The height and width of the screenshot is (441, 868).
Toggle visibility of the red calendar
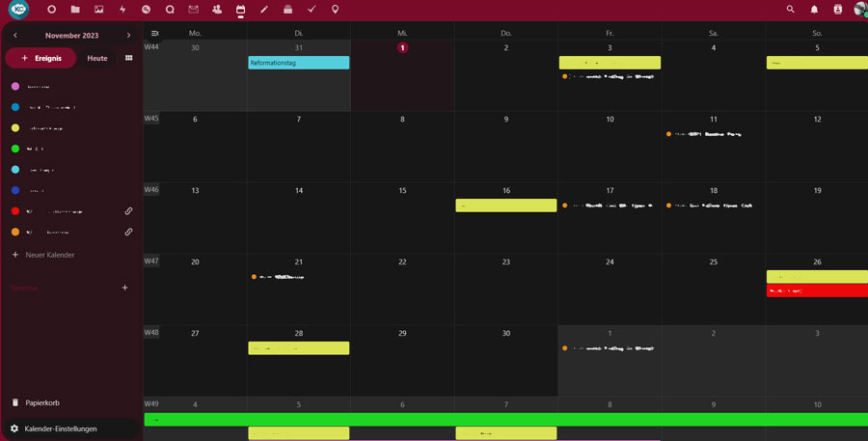[x=15, y=211]
